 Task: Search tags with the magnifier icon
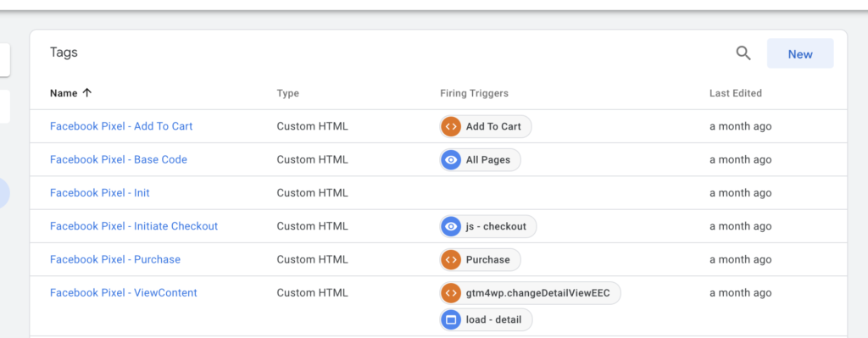pyautogui.click(x=743, y=53)
